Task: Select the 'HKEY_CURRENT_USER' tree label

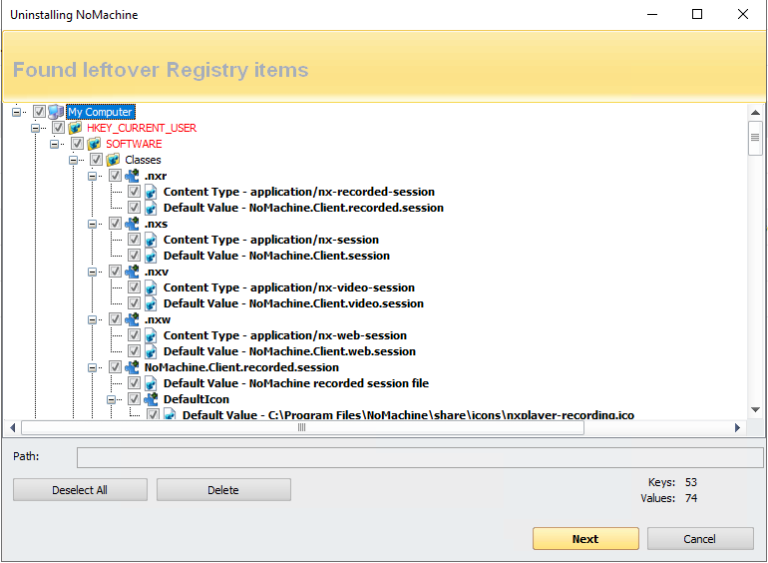Action: 142,128
